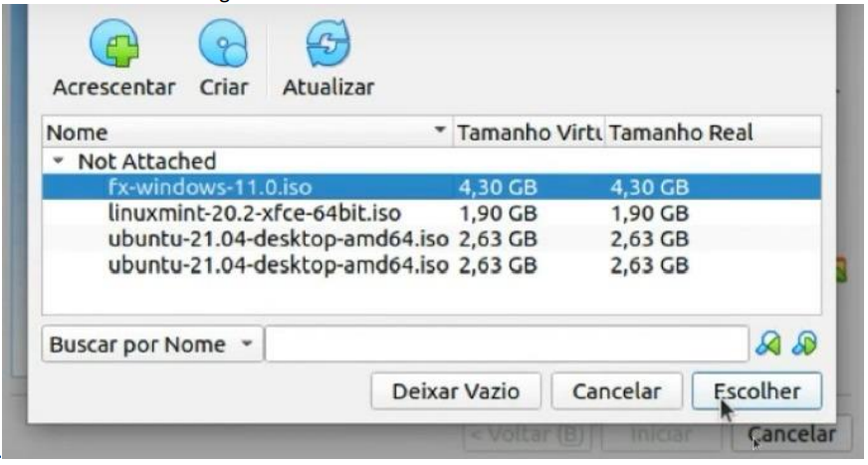Click the search text field

(507, 345)
